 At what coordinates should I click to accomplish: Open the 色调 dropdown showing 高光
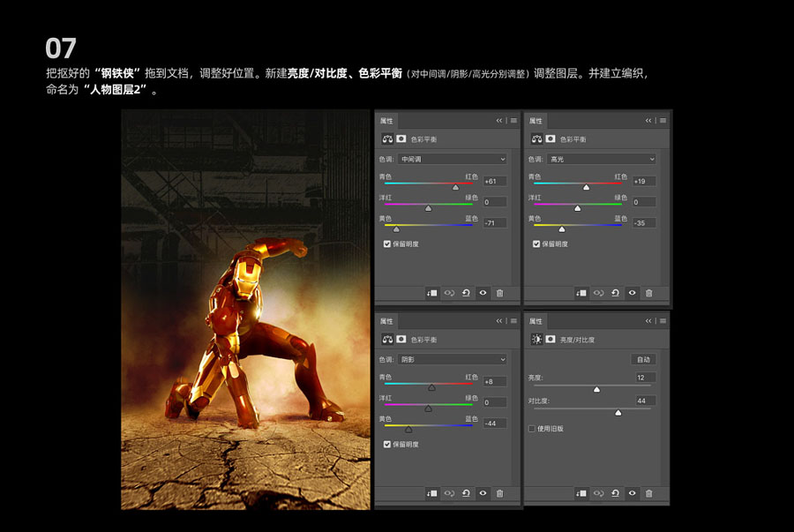pos(603,159)
